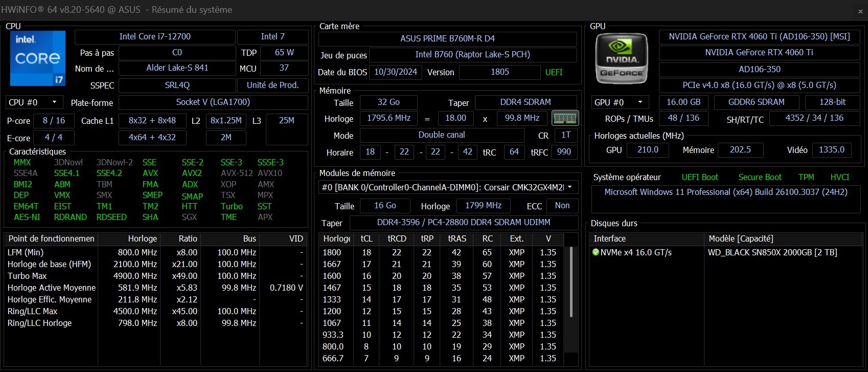
Task: Select the Ring/LLC Max row
Action: click(155, 311)
